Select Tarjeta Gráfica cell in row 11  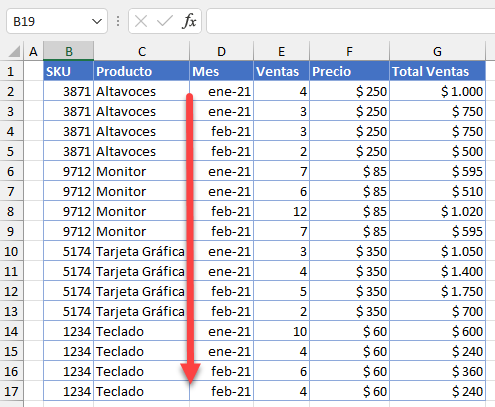coord(142,271)
